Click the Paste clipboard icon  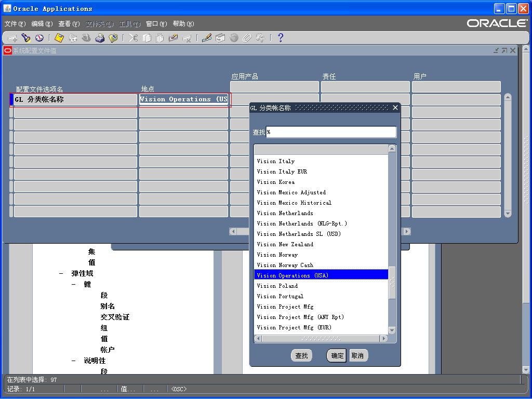click(159, 38)
